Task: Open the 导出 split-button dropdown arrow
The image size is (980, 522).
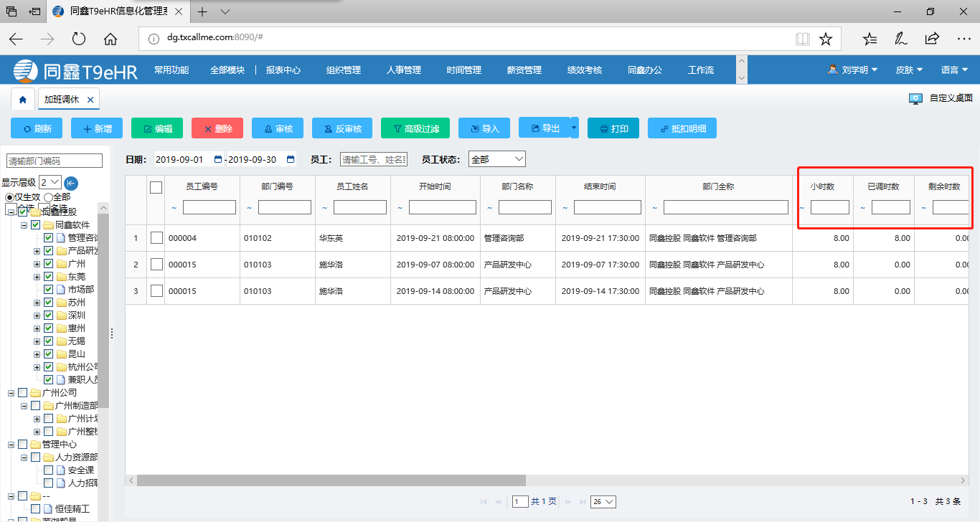Action: coord(574,128)
